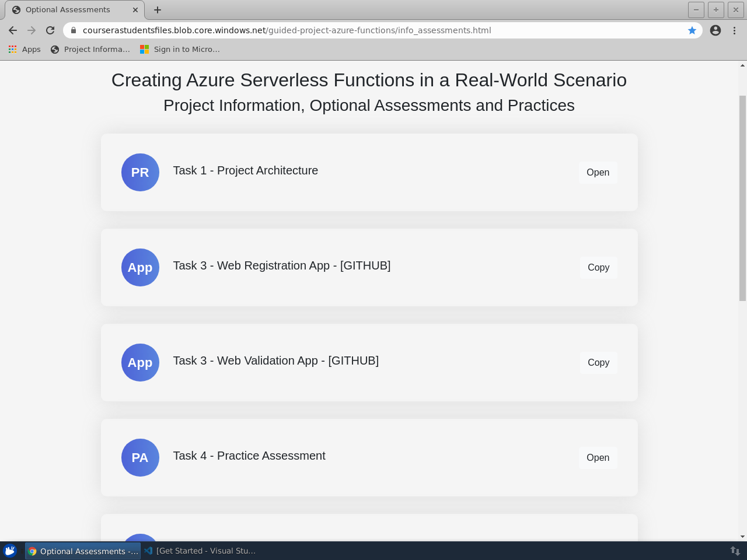Click the bookmark star icon
The height and width of the screenshot is (560, 747).
click(x=692, y=30)
